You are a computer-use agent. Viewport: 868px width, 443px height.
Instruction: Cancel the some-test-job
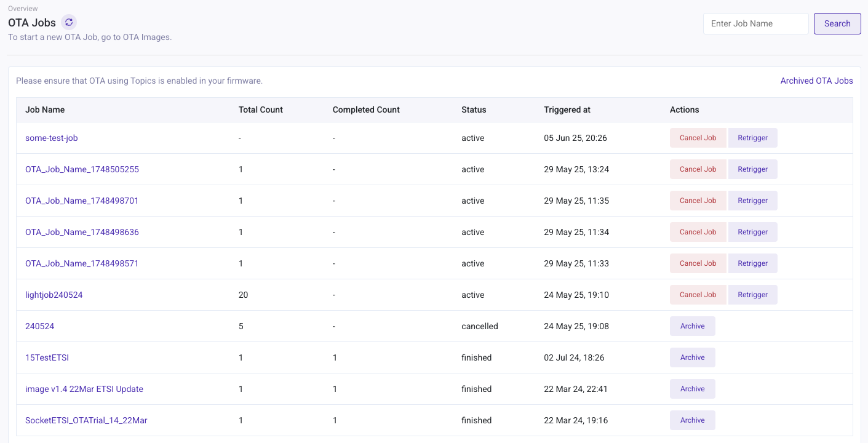pos(698,138)
